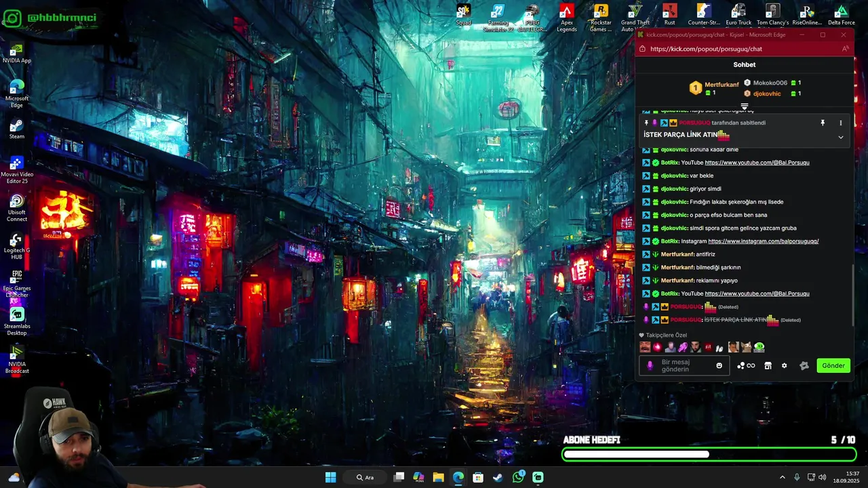Screen dimensions: 868x488
Task: Click the 'sonuna kadar dinle' message
Action: pos(714,150)
